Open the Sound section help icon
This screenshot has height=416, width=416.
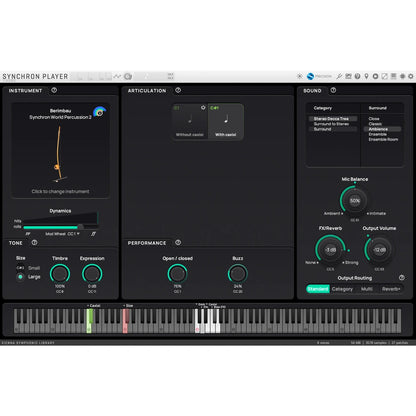point(333,90)
